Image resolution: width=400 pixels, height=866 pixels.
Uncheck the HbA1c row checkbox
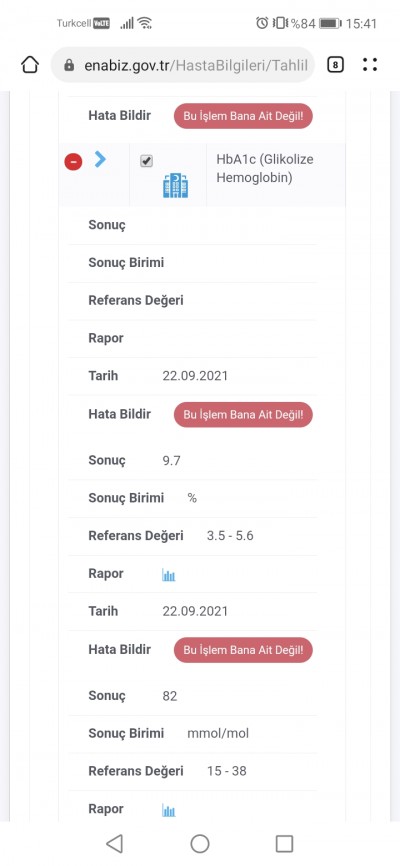[146, 161]
